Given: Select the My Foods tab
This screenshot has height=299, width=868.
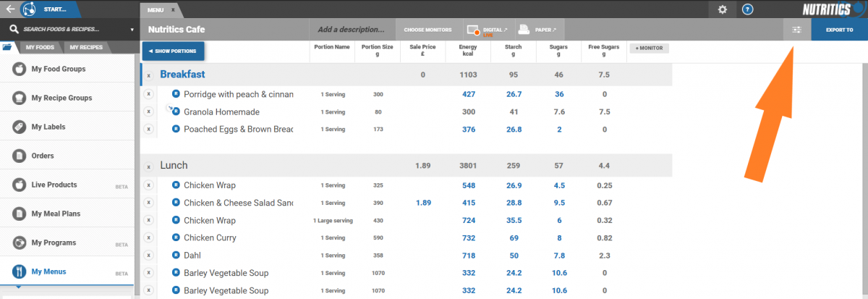Looking at the screenshot, I should pyautogui.click(x=40, y=48).
